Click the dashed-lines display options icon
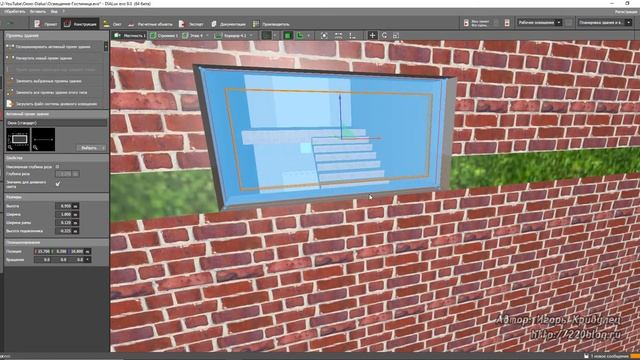Image resolution: width=640 pixels, height=360 pixels. click(338, 36)
